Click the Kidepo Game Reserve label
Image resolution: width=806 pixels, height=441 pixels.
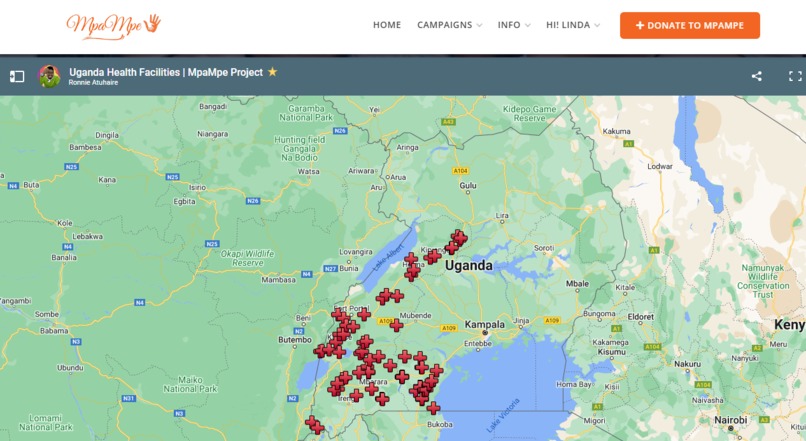[x=529, y=114]
